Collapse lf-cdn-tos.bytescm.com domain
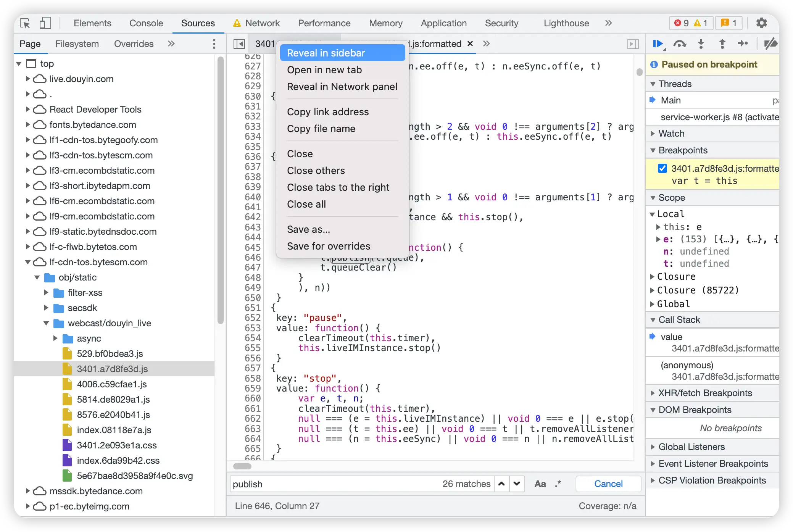 tap(27, 262)
